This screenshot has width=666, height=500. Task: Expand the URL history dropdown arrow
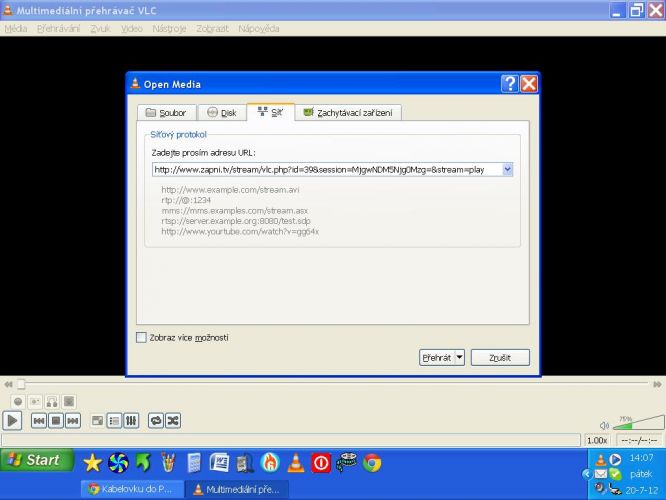[507, 169]
